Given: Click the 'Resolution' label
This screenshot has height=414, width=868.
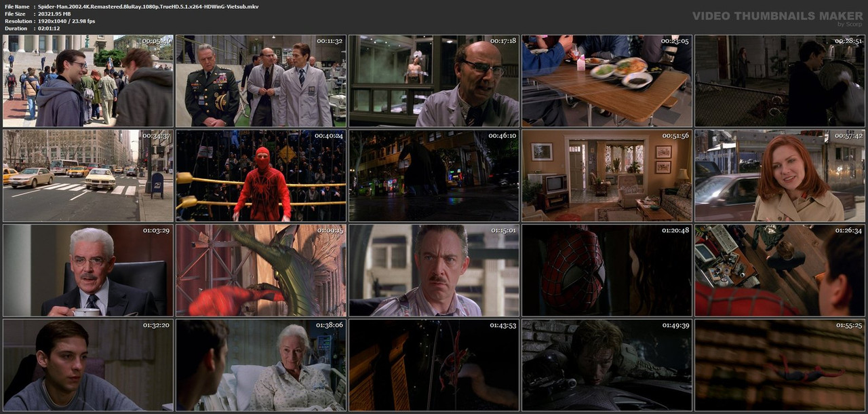Looking at the screenshot, I should point(17,21).
